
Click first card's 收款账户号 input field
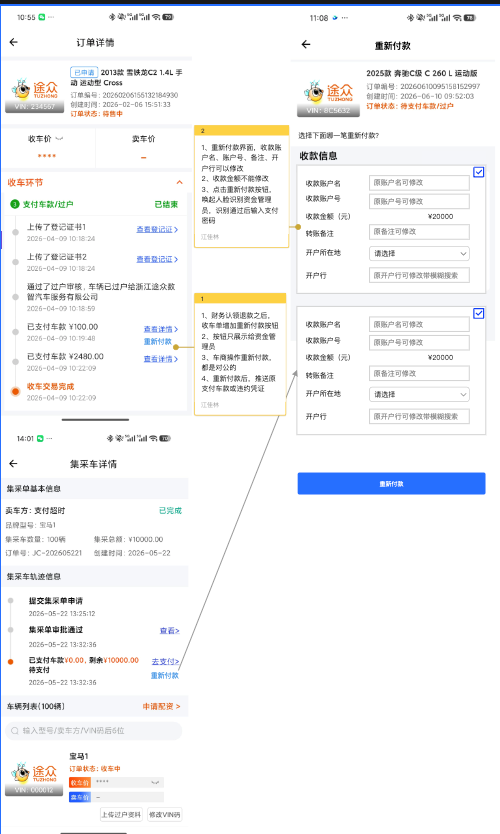(x=419, y=201)
